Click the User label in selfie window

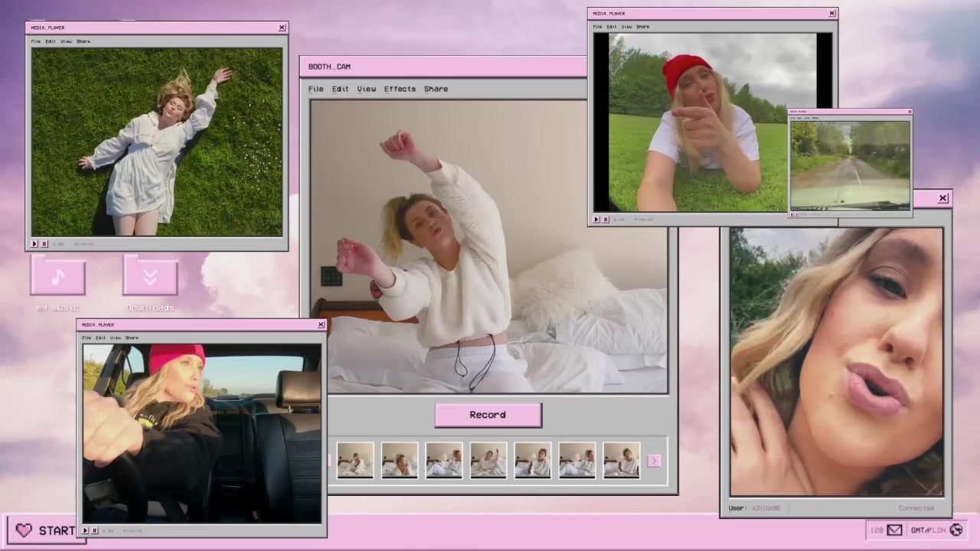pos(737,508)
